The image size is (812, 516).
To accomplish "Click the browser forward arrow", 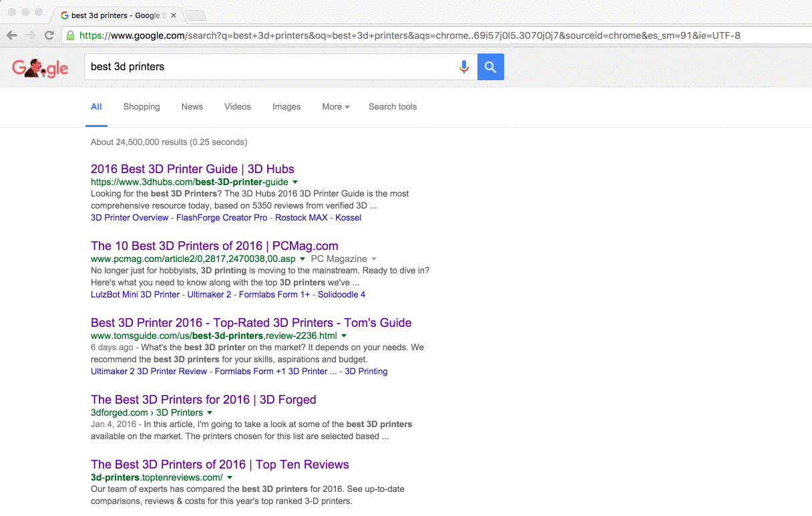I will click(30, 35).
